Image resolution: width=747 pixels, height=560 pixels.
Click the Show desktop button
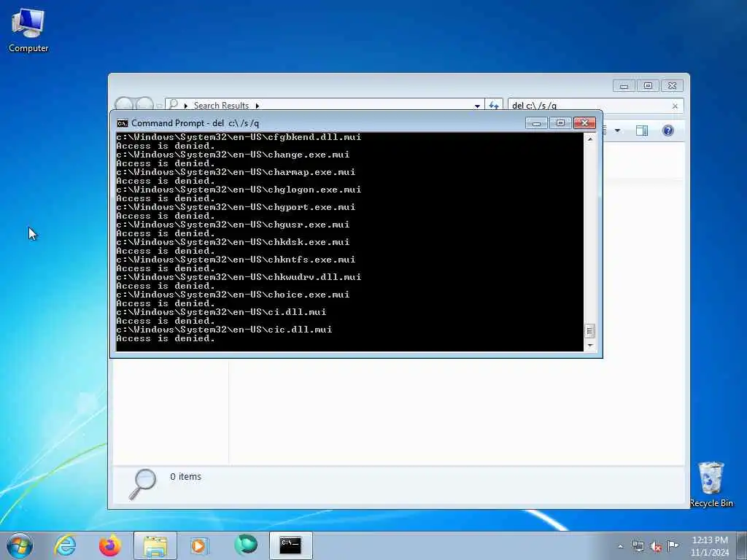[x=742, y=545]
